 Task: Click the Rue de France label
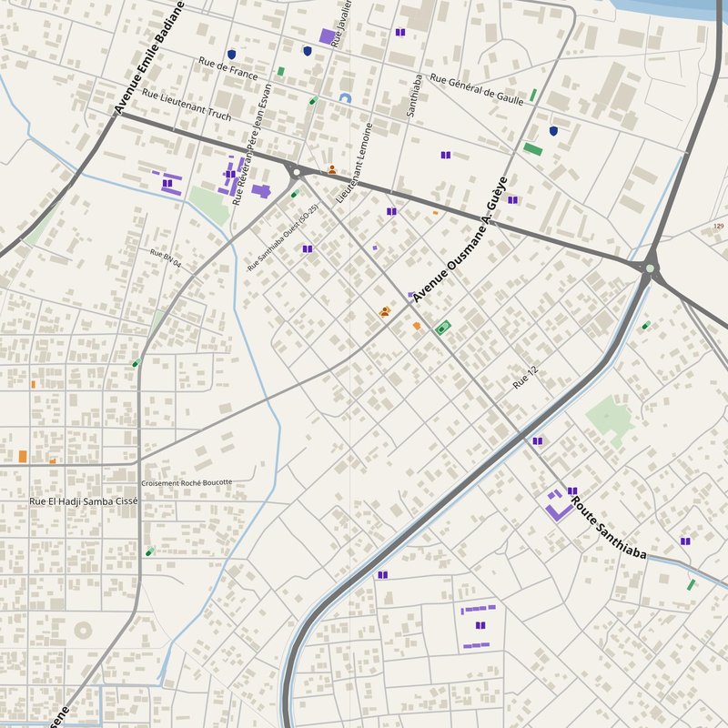(x=228, y=68)
